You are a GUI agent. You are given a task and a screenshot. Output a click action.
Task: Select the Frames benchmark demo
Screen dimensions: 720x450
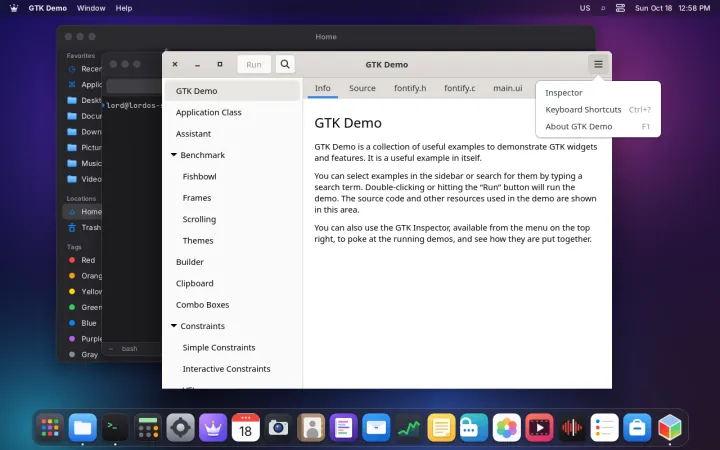(232, 197)
